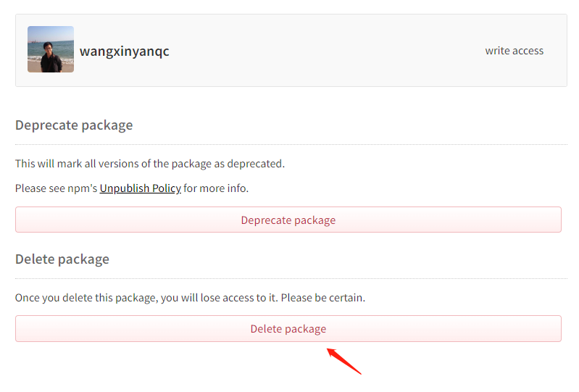Click the red arrow annotation
Screen dimensions: 579x392
(343, 361)
